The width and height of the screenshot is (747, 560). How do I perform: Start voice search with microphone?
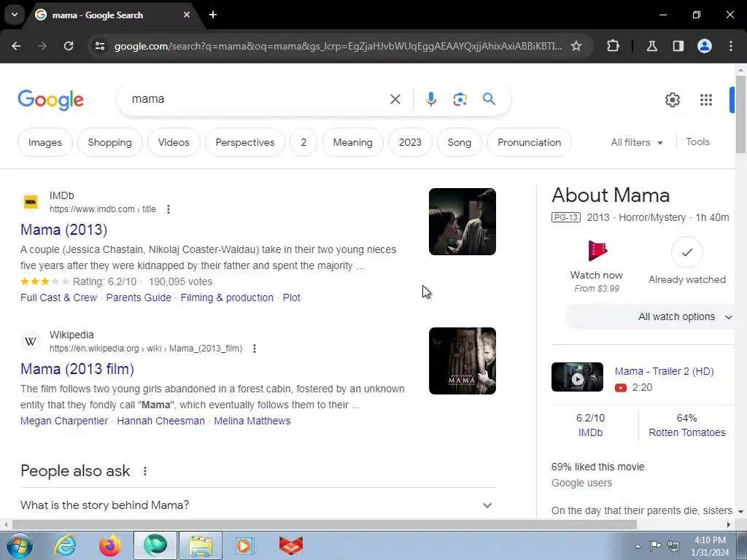pos(430,99)
